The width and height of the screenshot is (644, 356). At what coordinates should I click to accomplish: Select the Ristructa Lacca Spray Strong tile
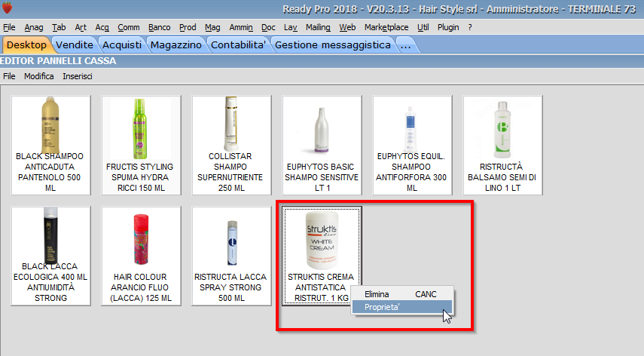(x=232, y=256)
